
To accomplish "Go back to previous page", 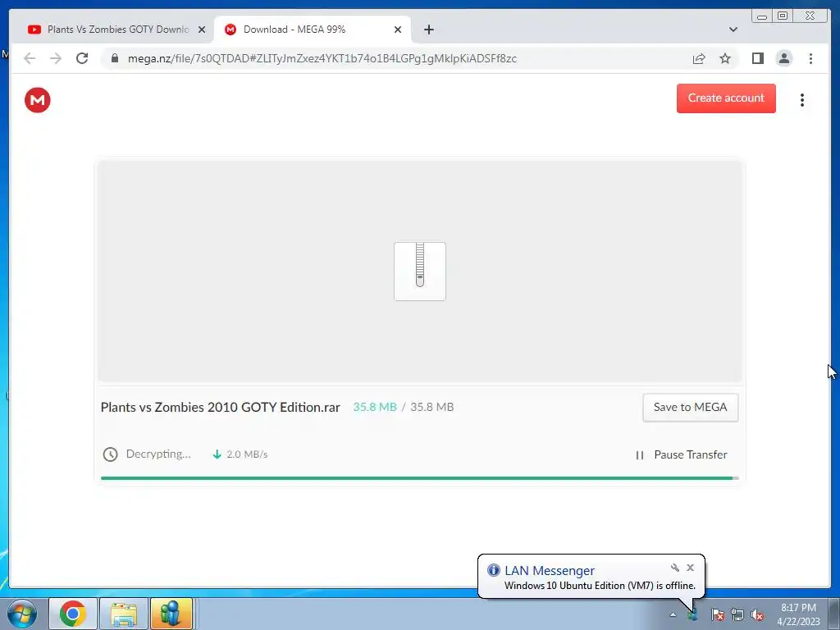I will click(x=30, y=58).
